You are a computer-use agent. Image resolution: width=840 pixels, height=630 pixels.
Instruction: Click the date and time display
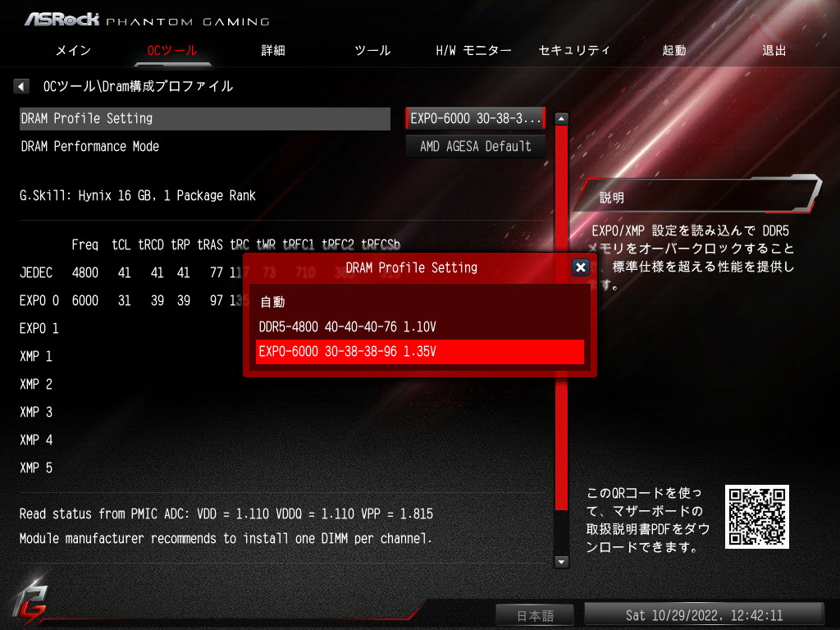[704, 615]
